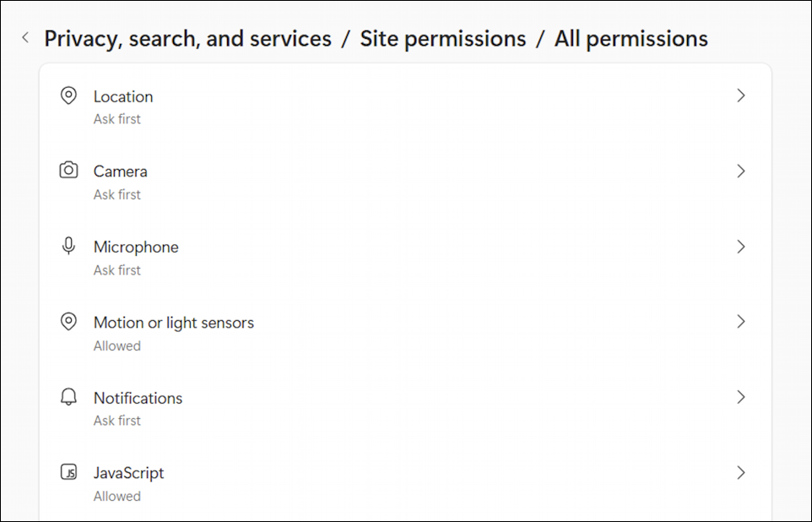Viewport: 812px width, 522px height.
Task: Click the Camera icon
Action: [68, 170]
